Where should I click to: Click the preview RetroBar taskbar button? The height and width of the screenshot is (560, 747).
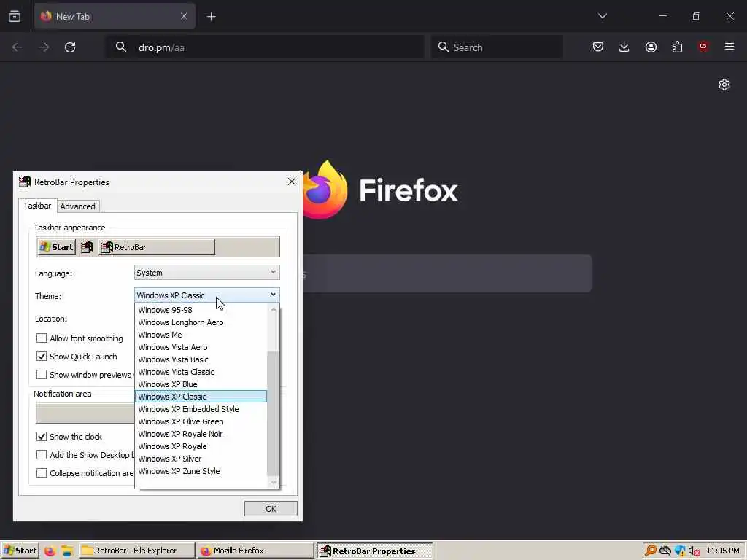[157, 247]
